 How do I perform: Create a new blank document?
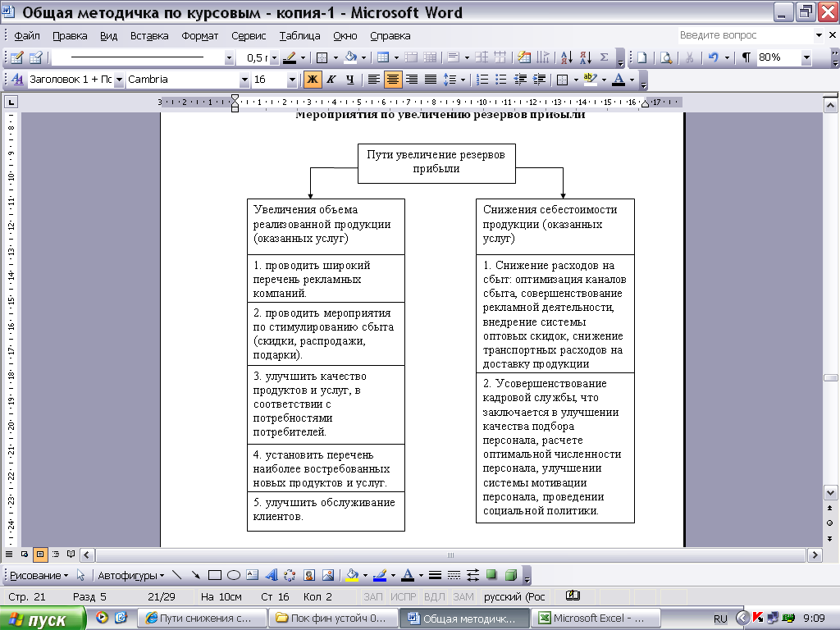pyautogui.click(x=641, y=57)
